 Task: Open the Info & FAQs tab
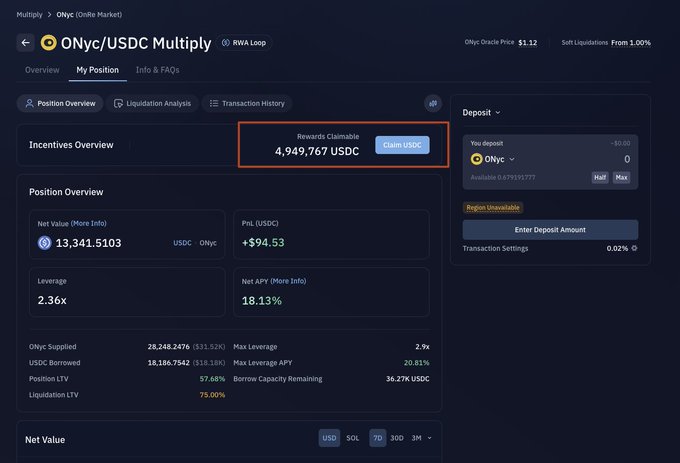pyautogui.click(x=157, y=70)
